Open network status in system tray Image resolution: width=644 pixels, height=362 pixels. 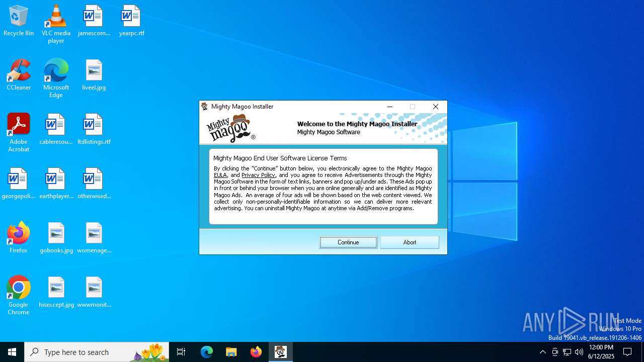tap(567, 352)
